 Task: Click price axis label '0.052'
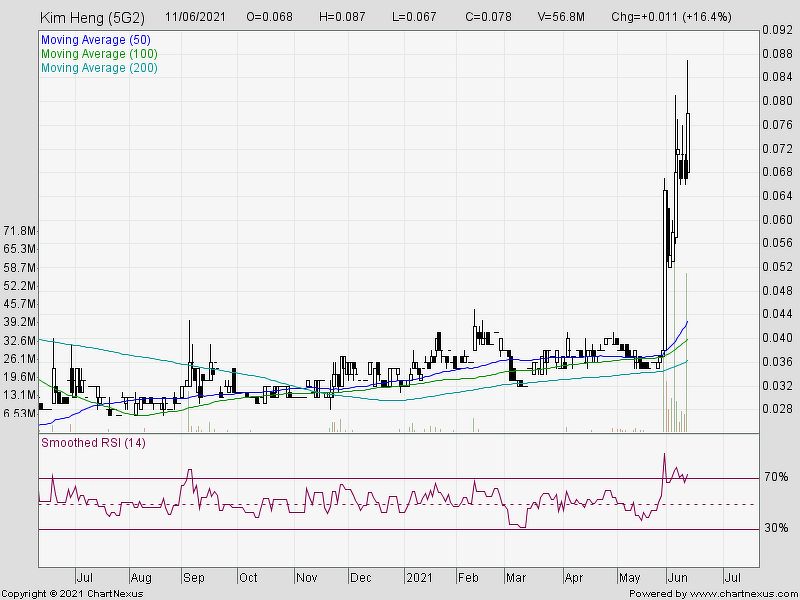pyautogui.click(x=777, y=267)
